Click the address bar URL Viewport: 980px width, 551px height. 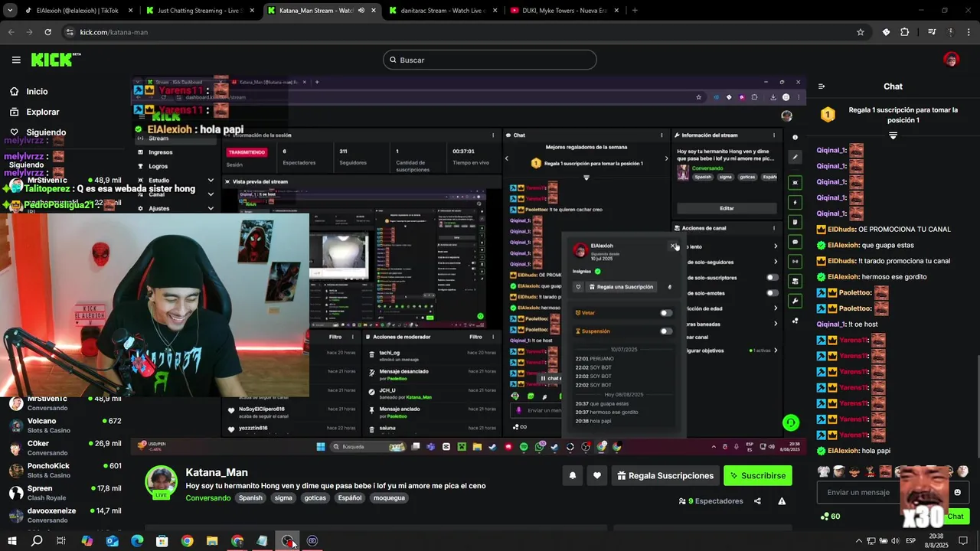coord(114,32)
